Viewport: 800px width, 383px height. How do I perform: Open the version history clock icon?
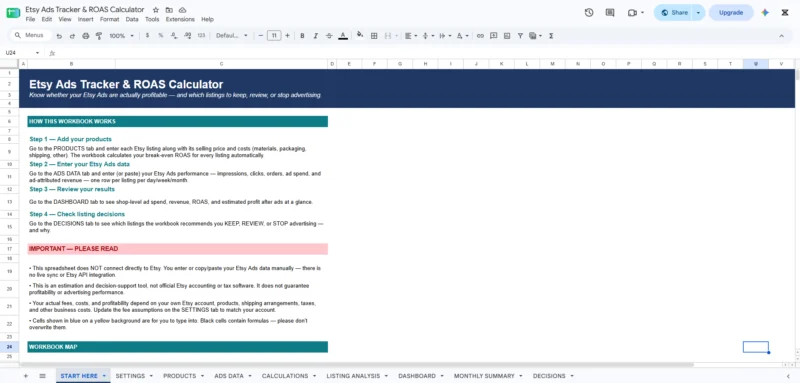[x=589, y=13]
